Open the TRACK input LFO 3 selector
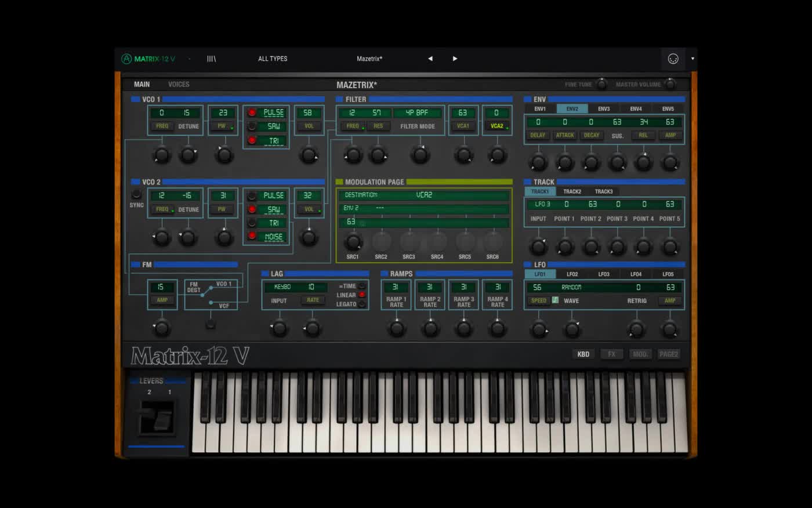The image size is (812, 508). point(542,204)
